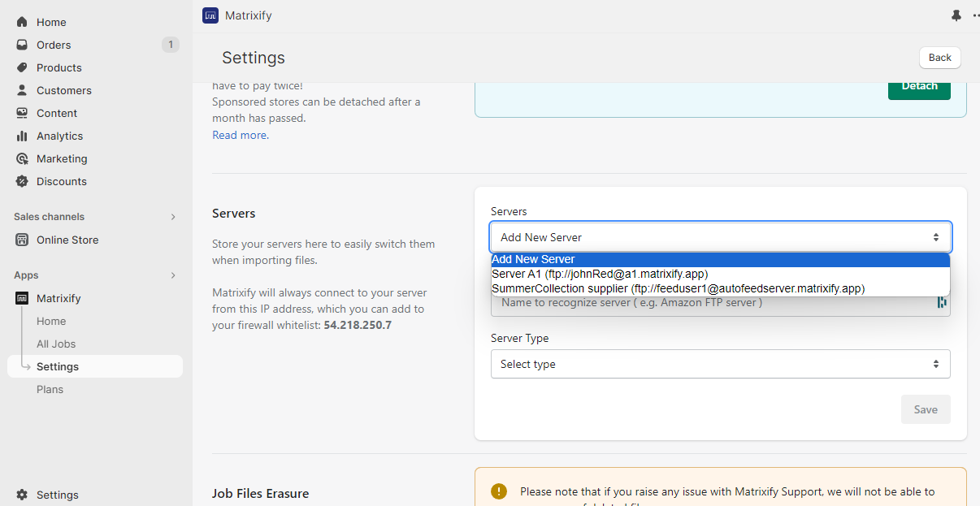Image resolution: width=980 pixels, height=506 pixels.
Task: Open All Jobs under Matrixify
Action: (56, 344)
